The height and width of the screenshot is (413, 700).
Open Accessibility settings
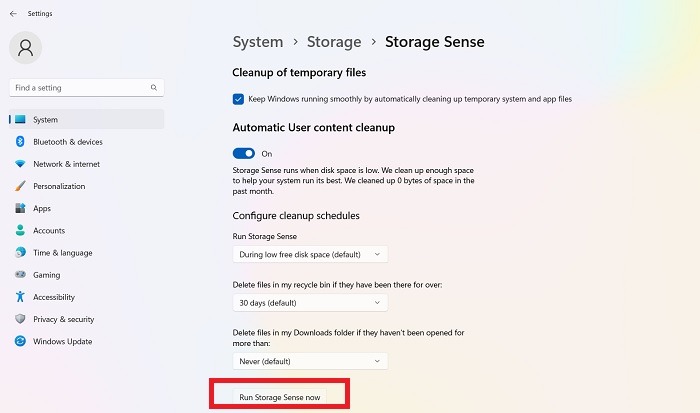click(87, 297)
